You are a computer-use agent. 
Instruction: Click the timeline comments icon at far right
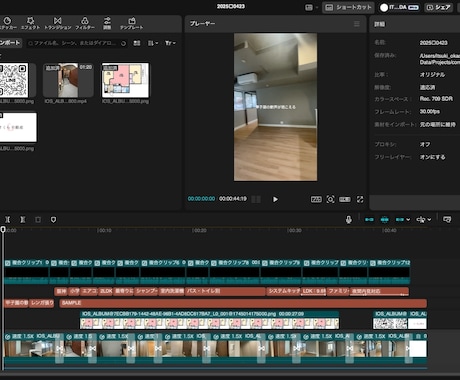(x=447, y=220)
